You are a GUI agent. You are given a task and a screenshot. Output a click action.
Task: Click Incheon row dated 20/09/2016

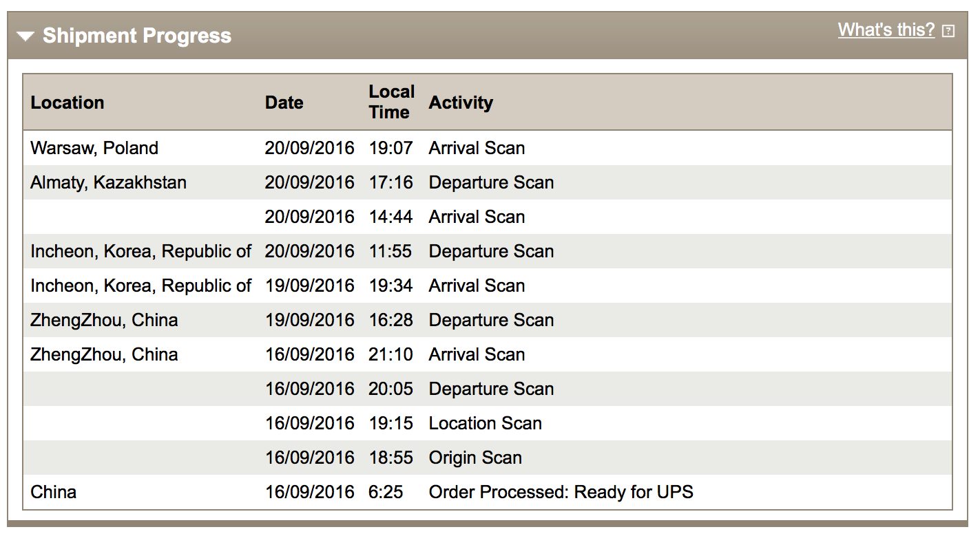point(488,251)
